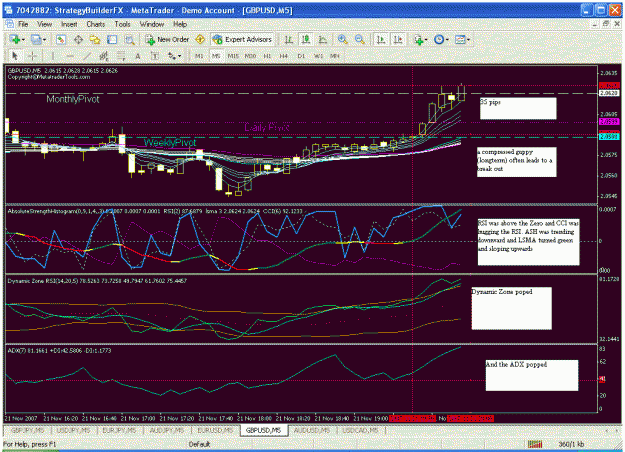Viewport: 625px width, 452px height.
Task: Select the Crosshair tool
Action: [x=32, y=56]
